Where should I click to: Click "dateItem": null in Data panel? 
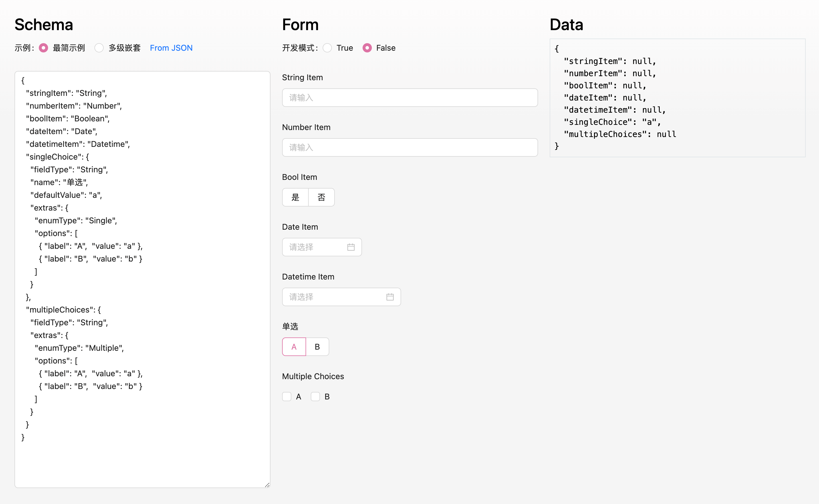pos(605,98)
